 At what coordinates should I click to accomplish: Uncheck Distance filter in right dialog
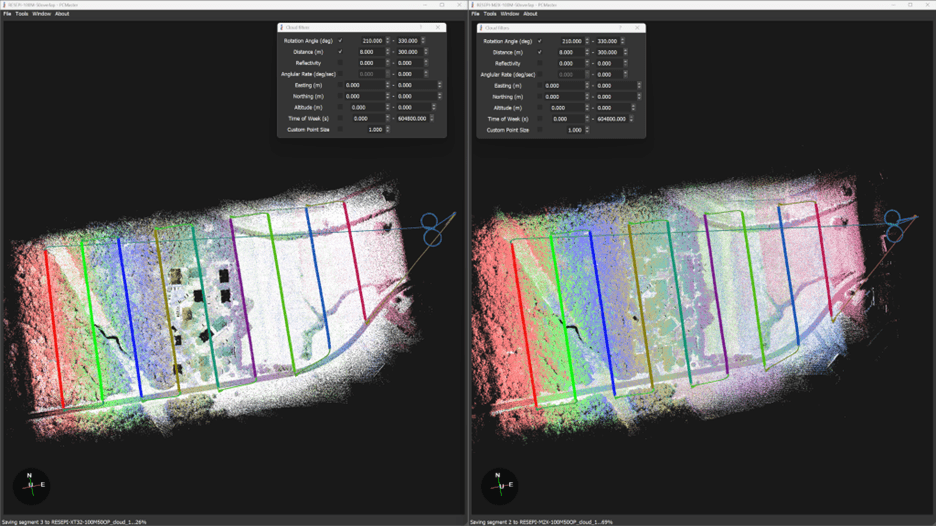pyautogui.click(x=539, y=52)
